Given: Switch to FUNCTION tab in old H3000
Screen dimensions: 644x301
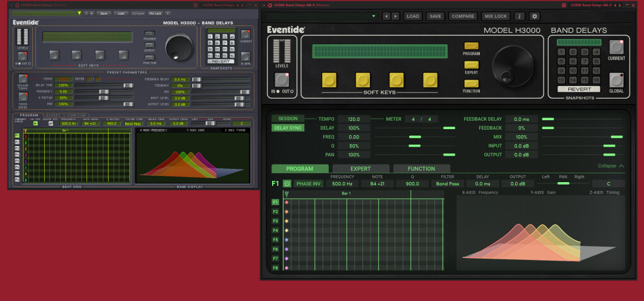Looking at the screenshot, I should click(77, 115).
